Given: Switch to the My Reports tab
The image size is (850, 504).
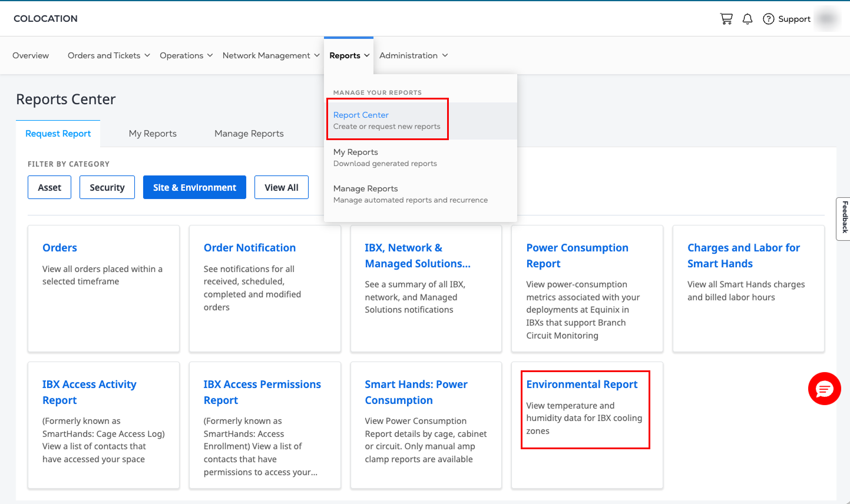Looking at the screenshot, I should point(153,134).
